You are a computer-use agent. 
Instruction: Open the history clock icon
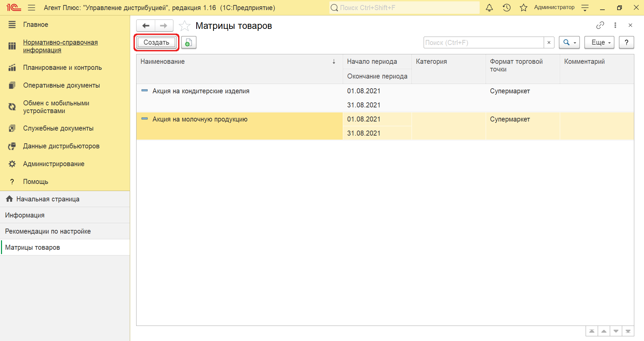coord(506,8)
